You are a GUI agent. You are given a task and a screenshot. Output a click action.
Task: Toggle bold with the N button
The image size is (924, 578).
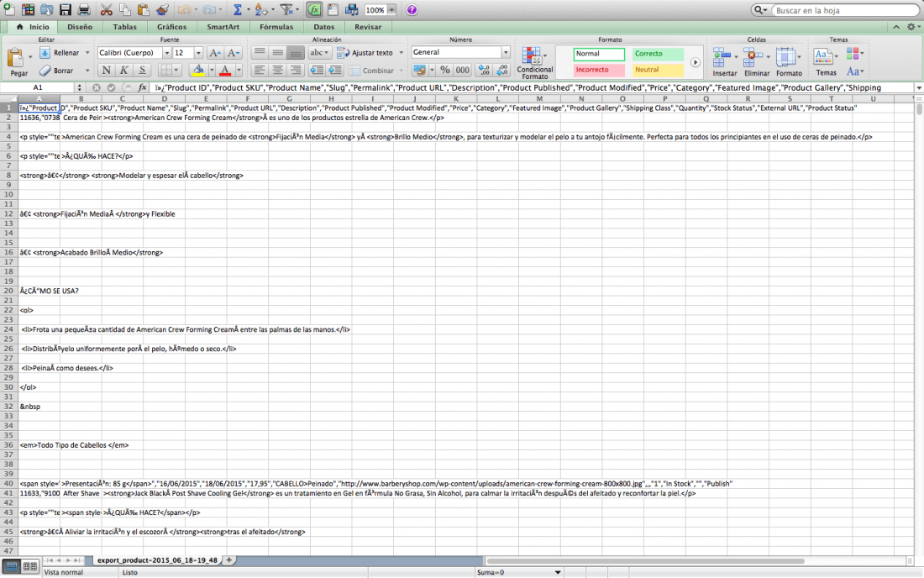coord(106,71)
